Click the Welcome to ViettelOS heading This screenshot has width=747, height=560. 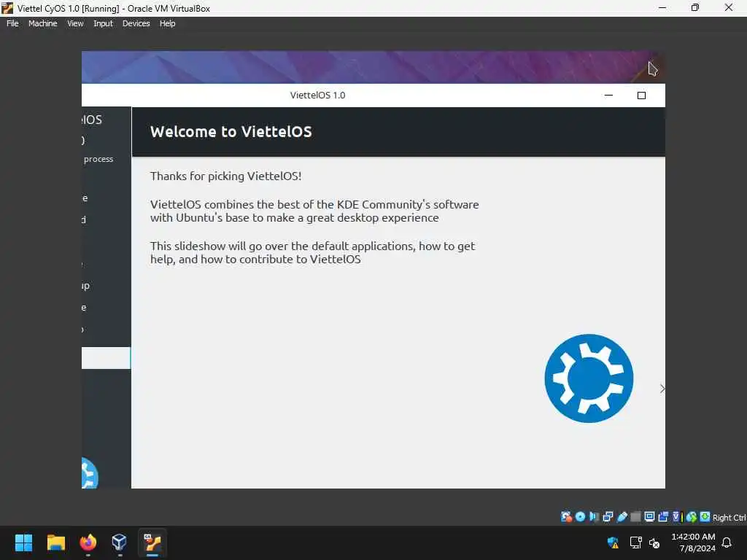point(231,131)
